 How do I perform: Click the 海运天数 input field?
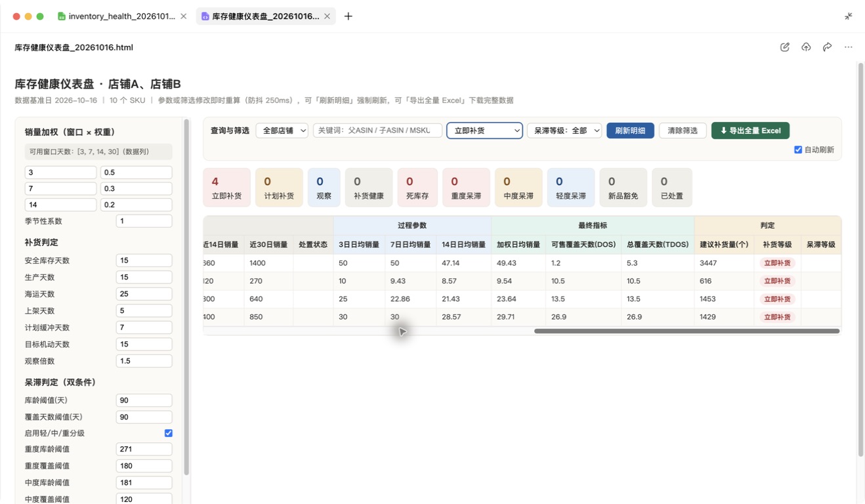[x=144, y=294]
